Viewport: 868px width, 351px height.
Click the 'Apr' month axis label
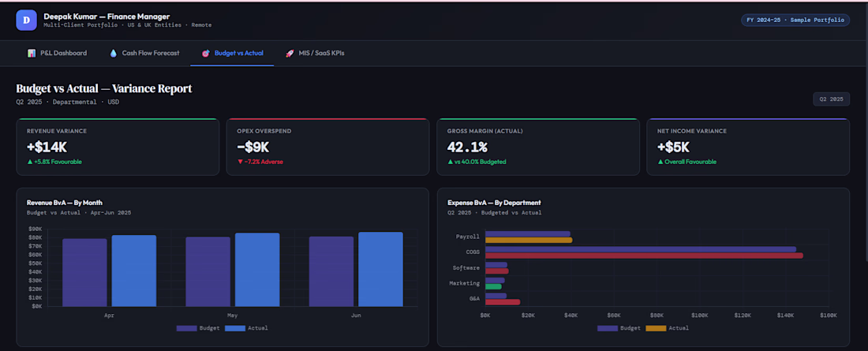click(x=109, y=315)
